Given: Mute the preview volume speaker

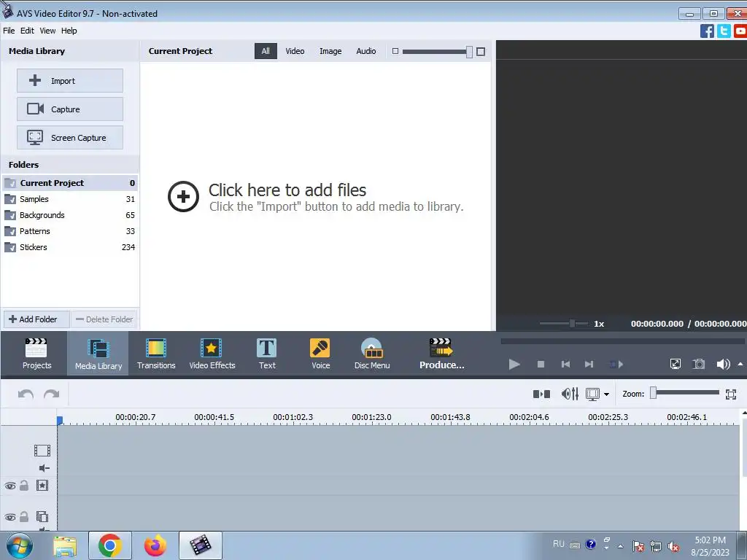Looking at the screenshot, I should pyautogui.click(x=723, y=365).
